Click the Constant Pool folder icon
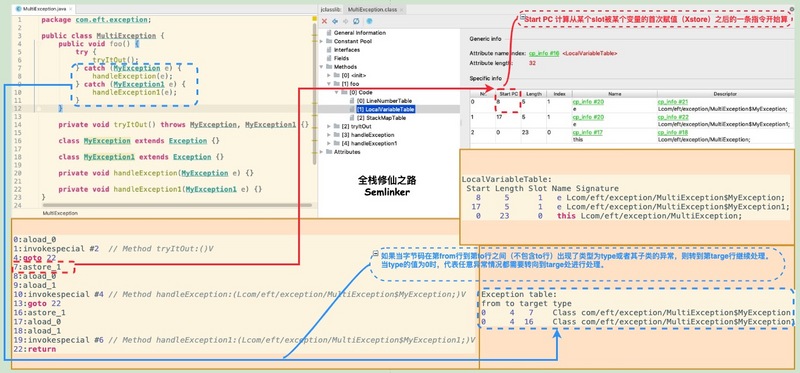 [x=329, y=41]
